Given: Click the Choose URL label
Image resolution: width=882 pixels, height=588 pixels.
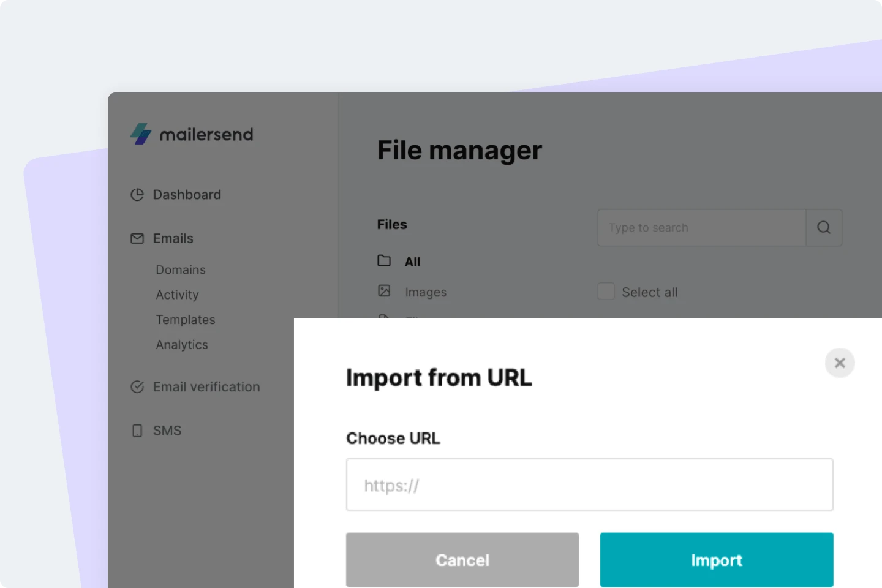Looking at the screenshot, I should [x=393, y=439].
